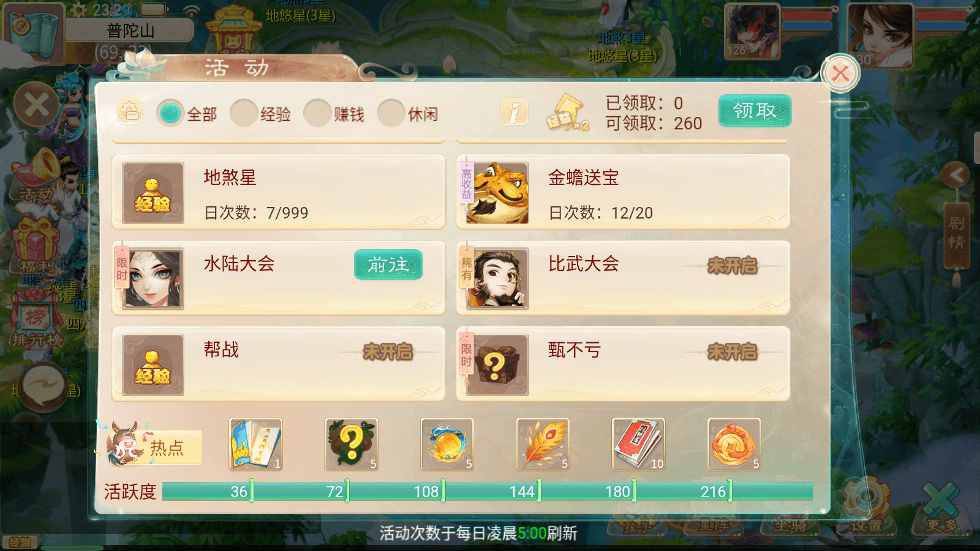Select the 赚钱 filter radio button

tap(317, 113)
